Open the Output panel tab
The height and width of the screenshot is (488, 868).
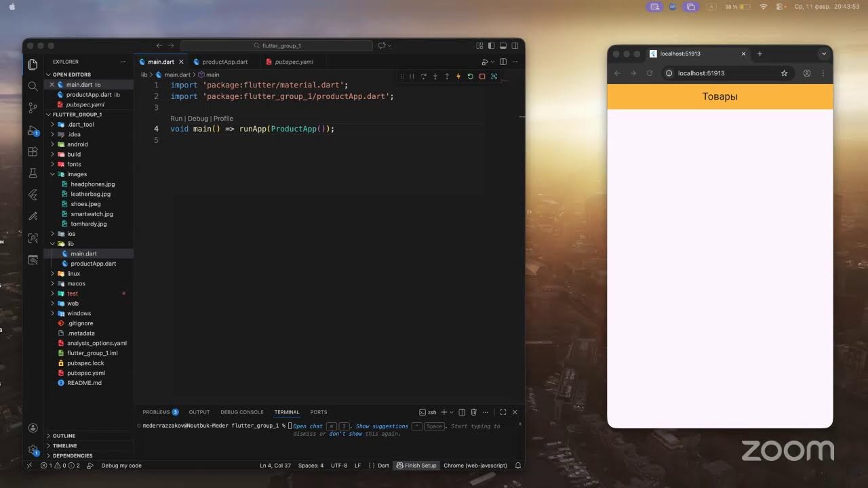coord(199,412)
